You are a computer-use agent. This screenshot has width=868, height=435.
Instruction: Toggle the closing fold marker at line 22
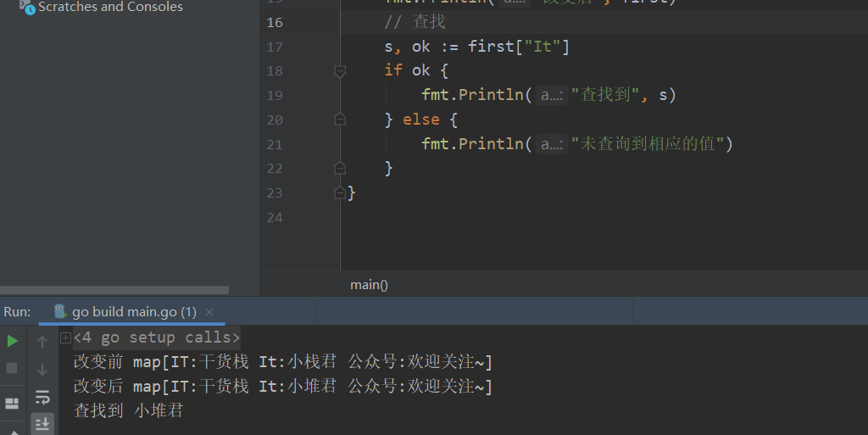(340, 168)
